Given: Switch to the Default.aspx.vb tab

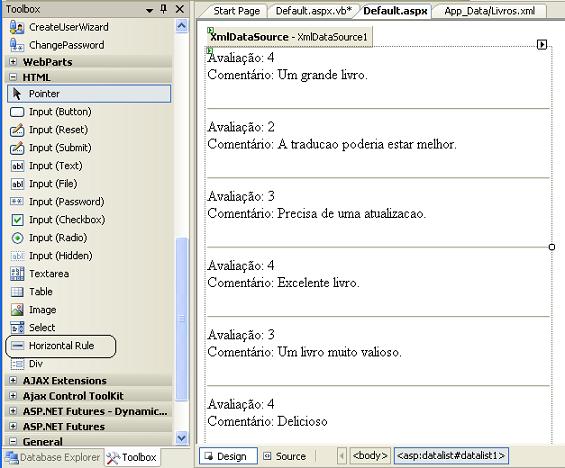Looking at the screenshot, I should pyautogui.click(x=313, y=11).
